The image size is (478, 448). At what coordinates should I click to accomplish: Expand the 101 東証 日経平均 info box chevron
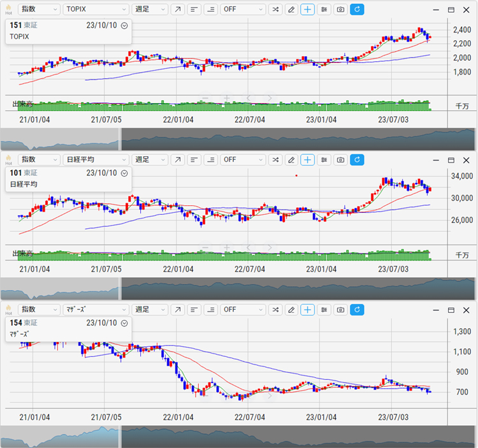click(x=124, y=173)
